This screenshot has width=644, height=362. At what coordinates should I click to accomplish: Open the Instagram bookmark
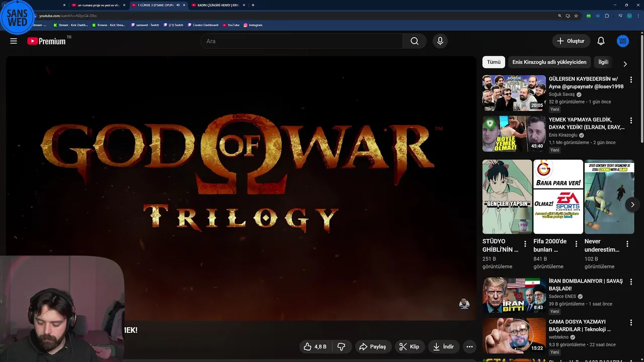(253, 25)
